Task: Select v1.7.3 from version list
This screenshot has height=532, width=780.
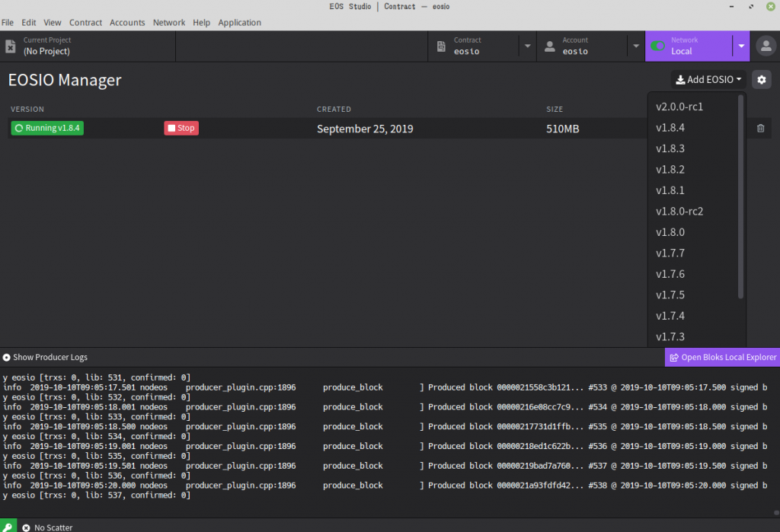Action: [693, 336]
